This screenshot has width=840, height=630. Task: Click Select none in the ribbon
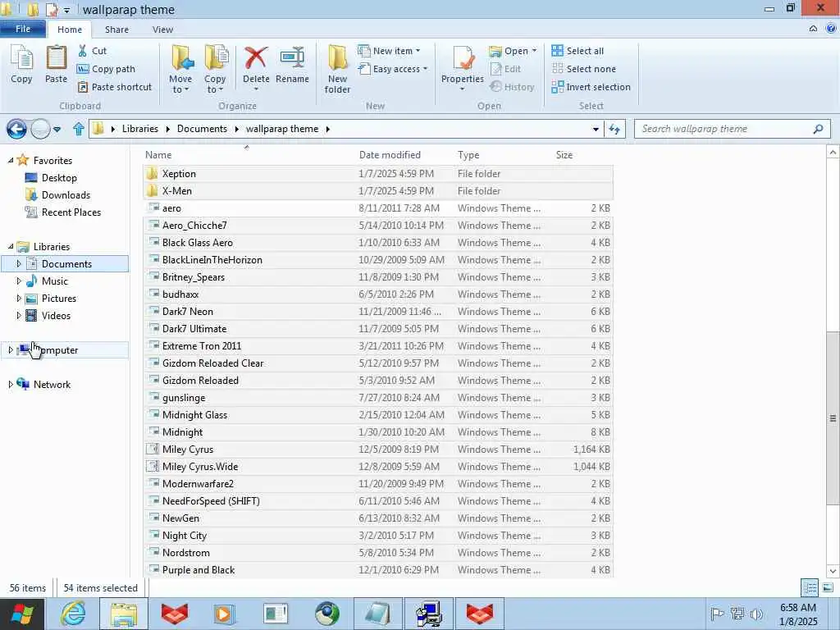tap(584, 69)
